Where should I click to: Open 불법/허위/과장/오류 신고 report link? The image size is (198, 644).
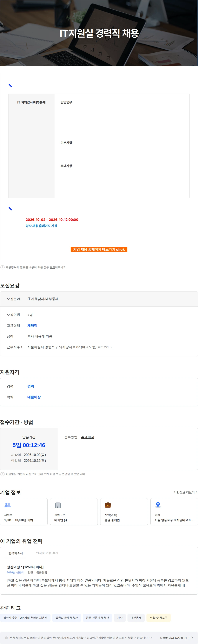pyautogui.click(x=174, y=638)
